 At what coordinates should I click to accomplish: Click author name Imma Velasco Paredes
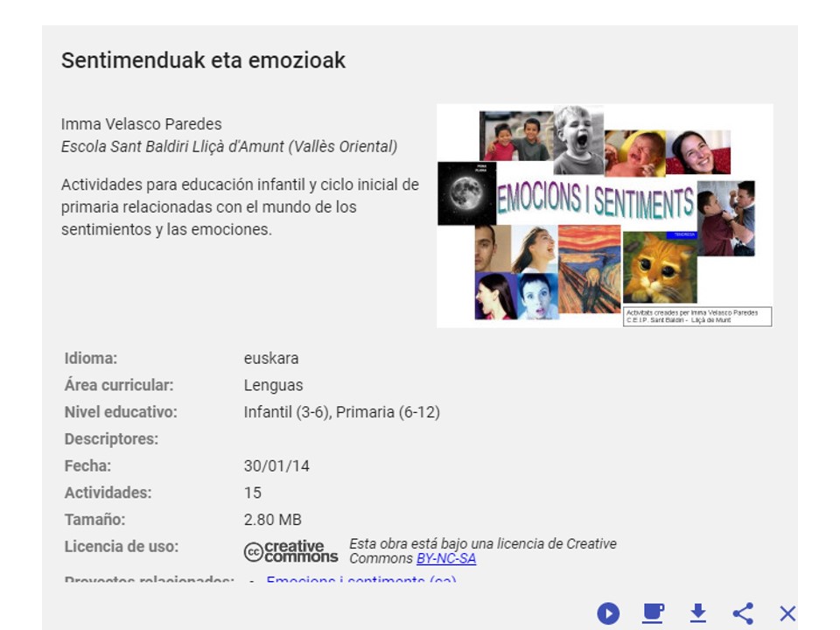coord(142,123)
